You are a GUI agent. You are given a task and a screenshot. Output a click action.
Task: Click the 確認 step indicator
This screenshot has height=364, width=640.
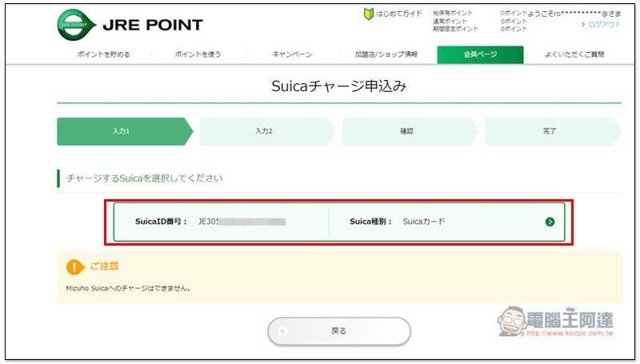point(410,131)
